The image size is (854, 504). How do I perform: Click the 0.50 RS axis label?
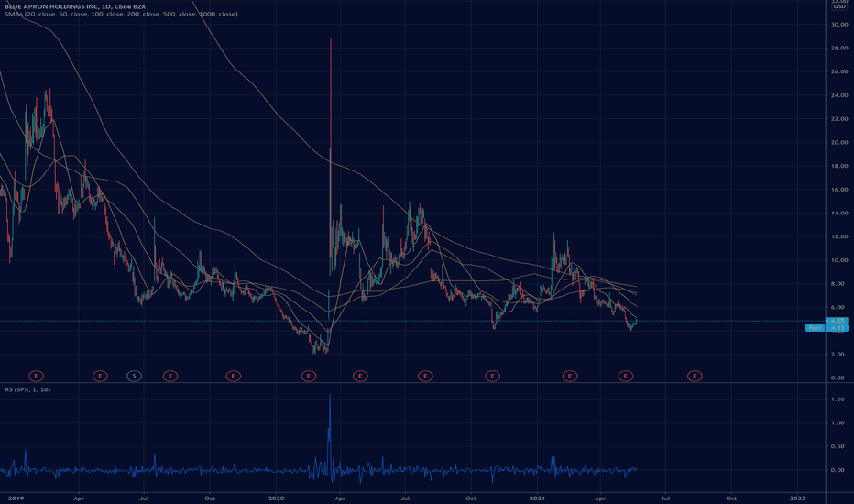click(x=838, y=446)
